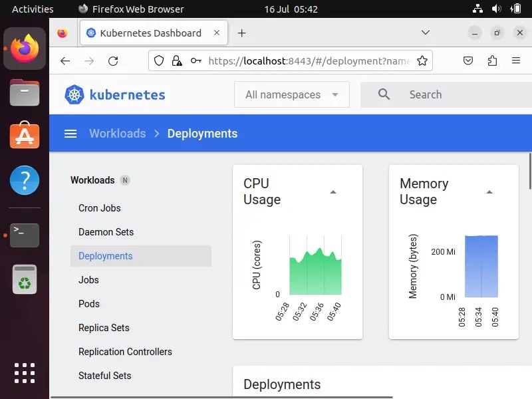
Task: Show the list all tabs dropdown
Action: (426, 33)
